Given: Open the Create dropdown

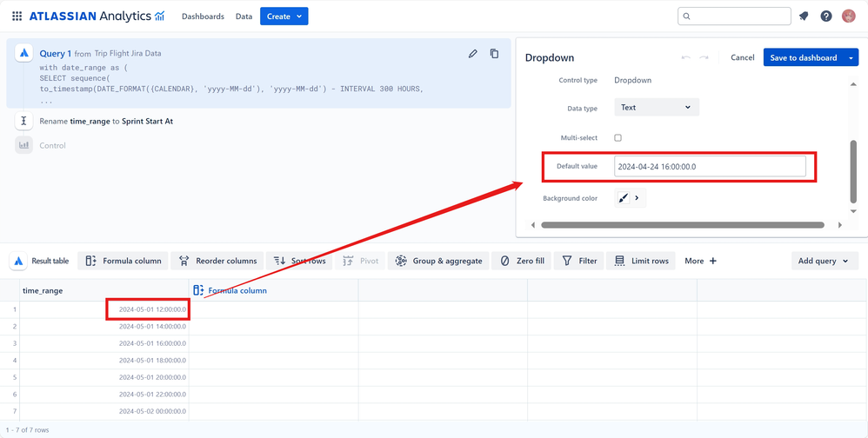Looking at the screenshot, I should coord(284,17).
